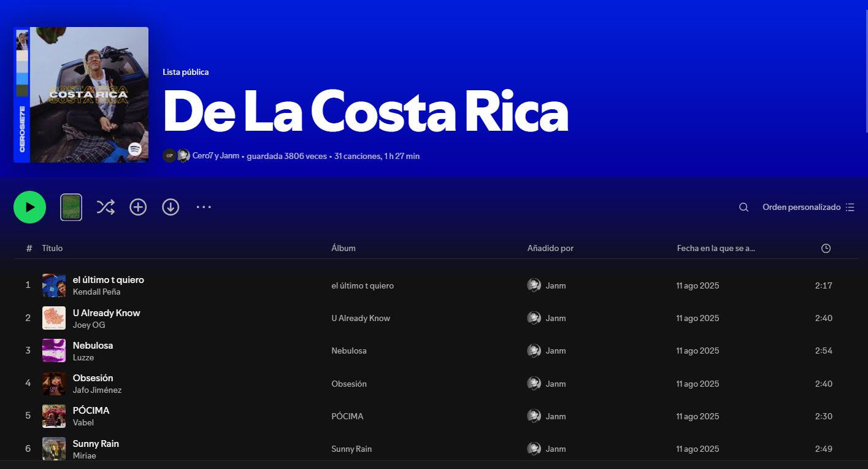Select the song Nebulosa by Luzze
Image resolution: width=868 pixels, height=469 pixels.
(93, 346)
